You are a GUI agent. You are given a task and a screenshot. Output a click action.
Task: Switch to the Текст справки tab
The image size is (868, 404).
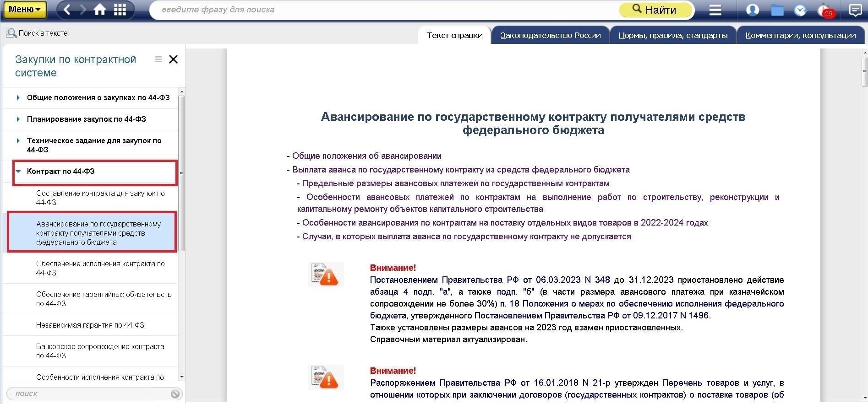[454, 35]
